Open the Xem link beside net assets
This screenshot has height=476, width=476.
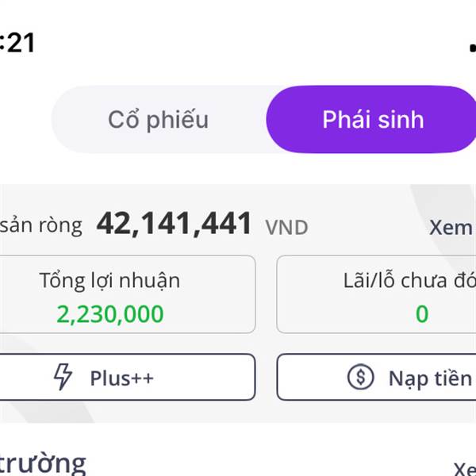(x=451, y=227)
